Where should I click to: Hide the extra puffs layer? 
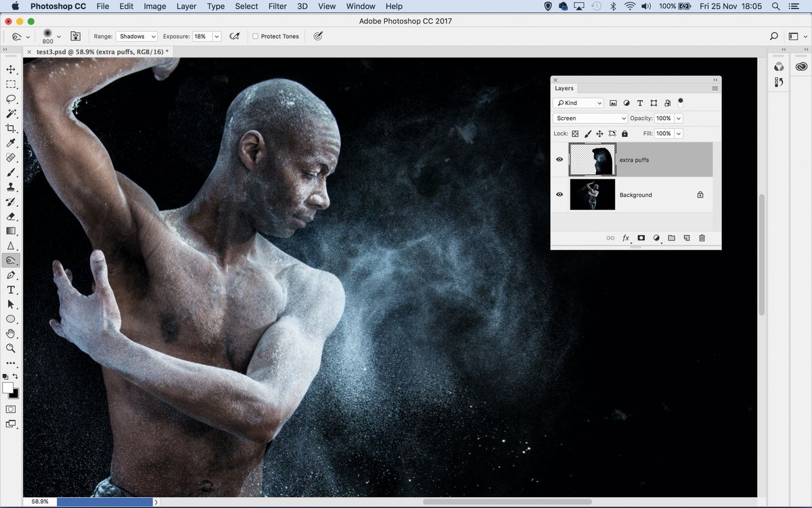(x=559, y=159)
